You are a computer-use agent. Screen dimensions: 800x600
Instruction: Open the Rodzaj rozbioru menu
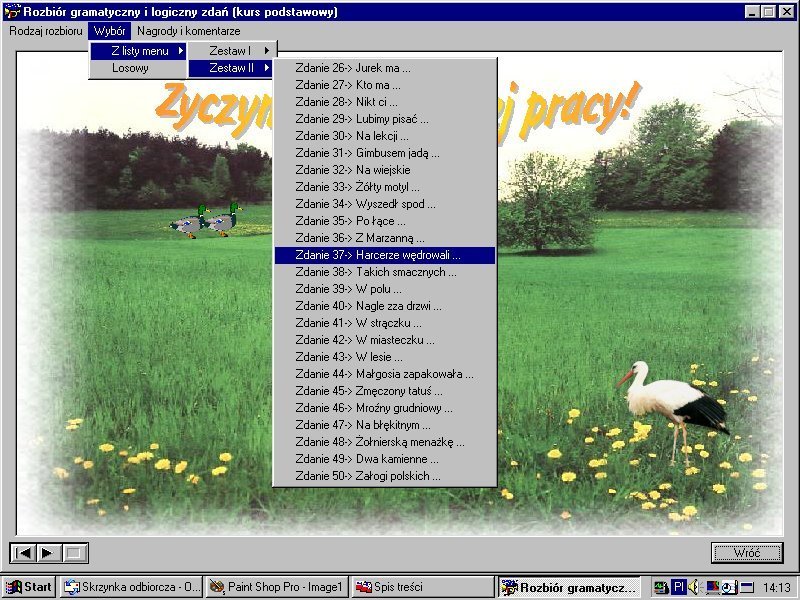46,31
